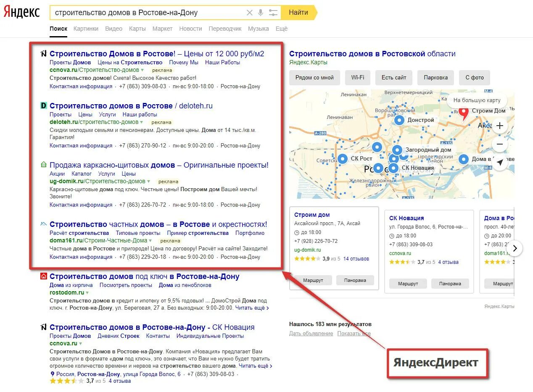The width and height of the screenshot is (533, 392).
Task: Click Маршрут button in СК Новация card
Action: (408, 284)
